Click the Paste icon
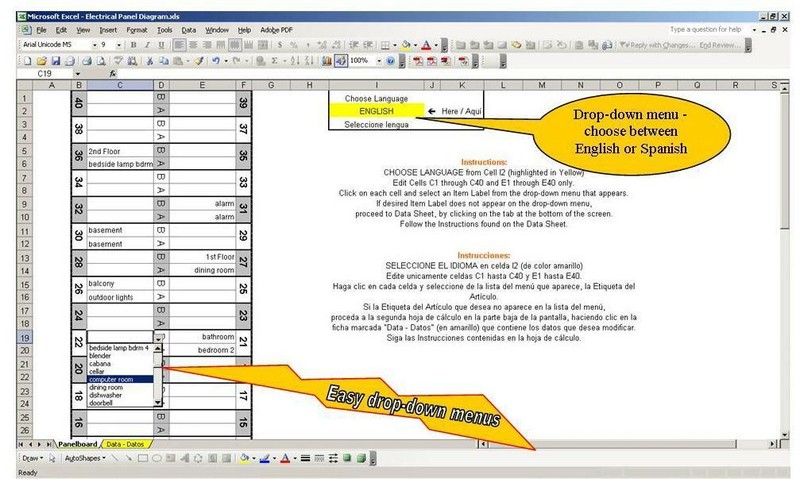 tap(178, 61)
